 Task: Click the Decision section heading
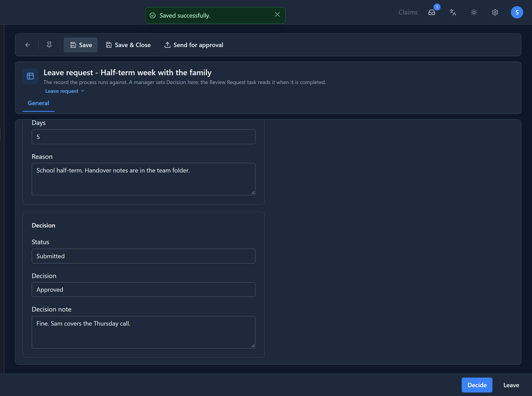click(x=43, y=225)
